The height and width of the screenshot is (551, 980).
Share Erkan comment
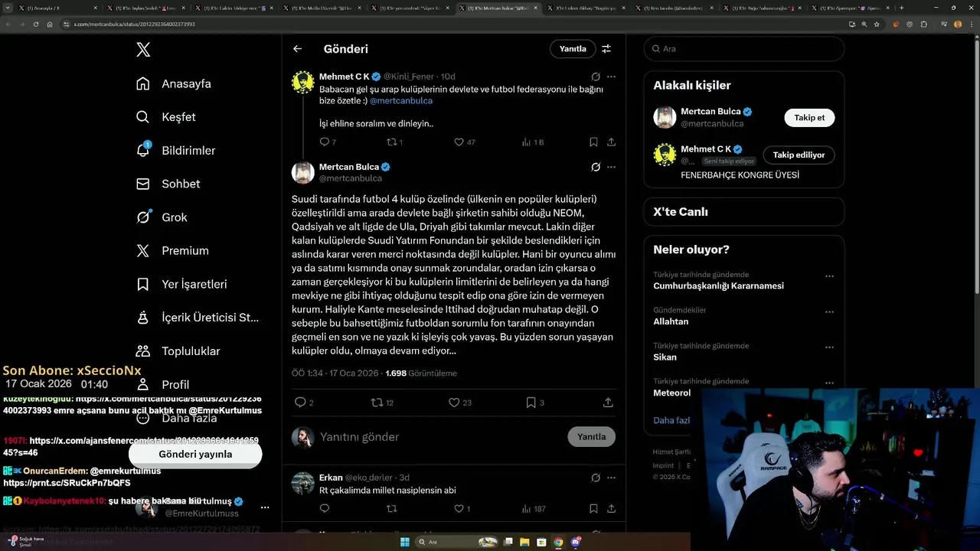coord(611,509)
